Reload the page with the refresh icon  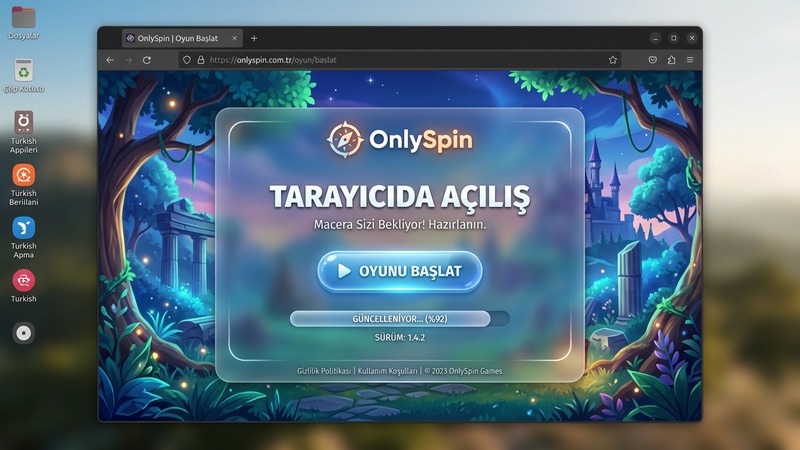pyautogui.click(x=147, y=60)
